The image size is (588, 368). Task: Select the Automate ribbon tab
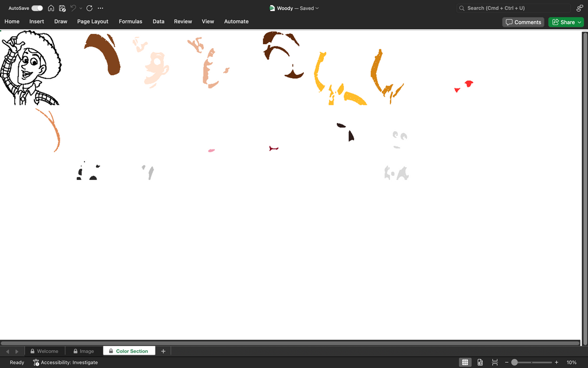coord(236,21)
